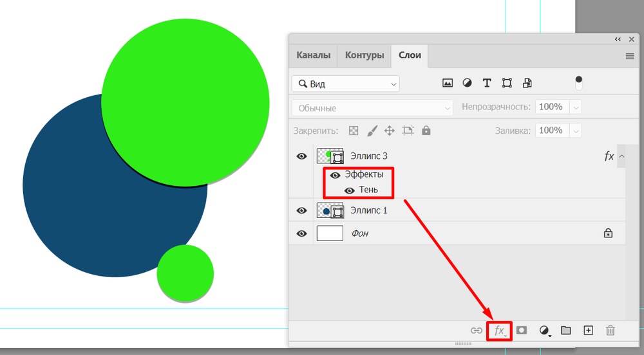Click the shape layer filter icon
Viewport: 644px width, 355px height.
(x=507, y=83)
